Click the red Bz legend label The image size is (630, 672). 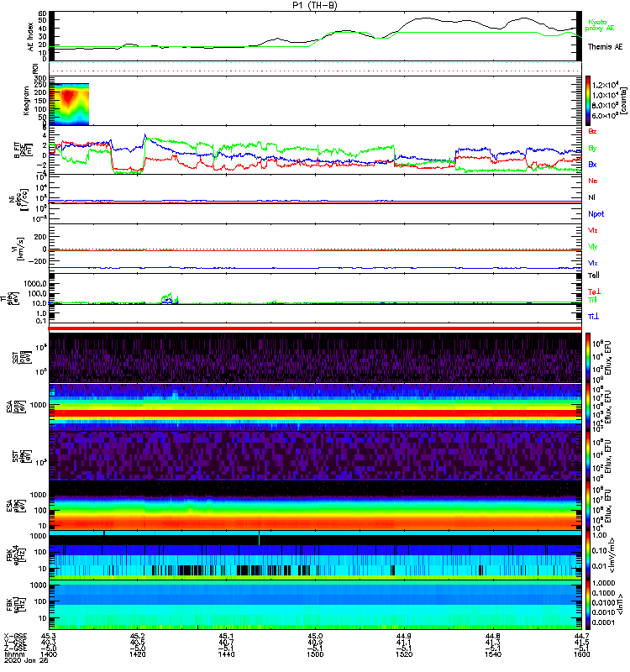pyautogui.click(x=593, y=132)
